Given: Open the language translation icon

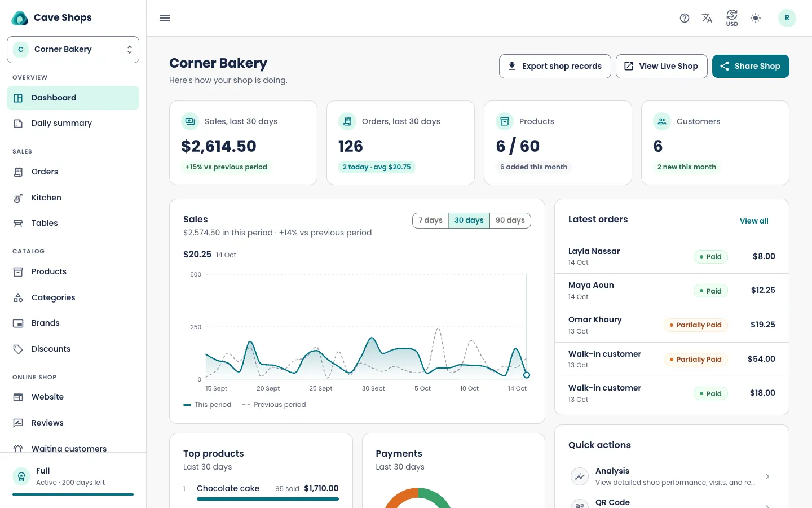Looking at the screenshot, I should (x=707, y=18).
